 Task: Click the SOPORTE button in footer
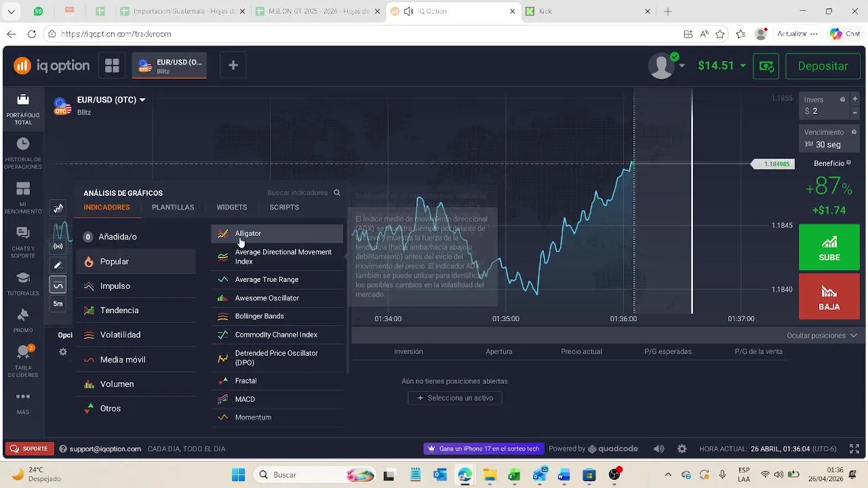(x=29, y=449)
